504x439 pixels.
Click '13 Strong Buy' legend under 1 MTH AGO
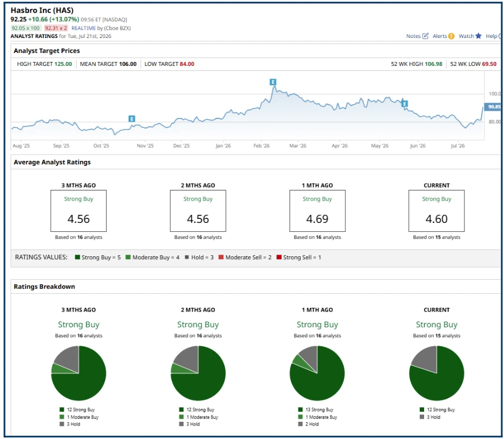(320, 410)
